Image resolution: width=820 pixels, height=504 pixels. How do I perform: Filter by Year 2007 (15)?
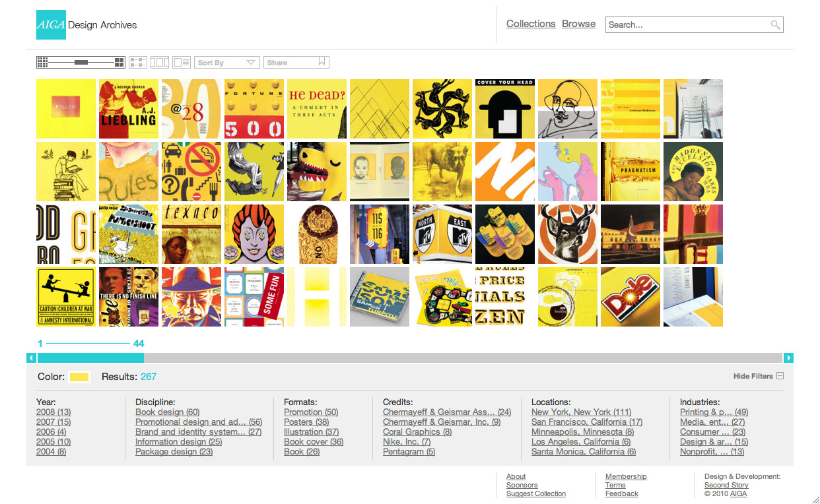[x=53, y=422]
